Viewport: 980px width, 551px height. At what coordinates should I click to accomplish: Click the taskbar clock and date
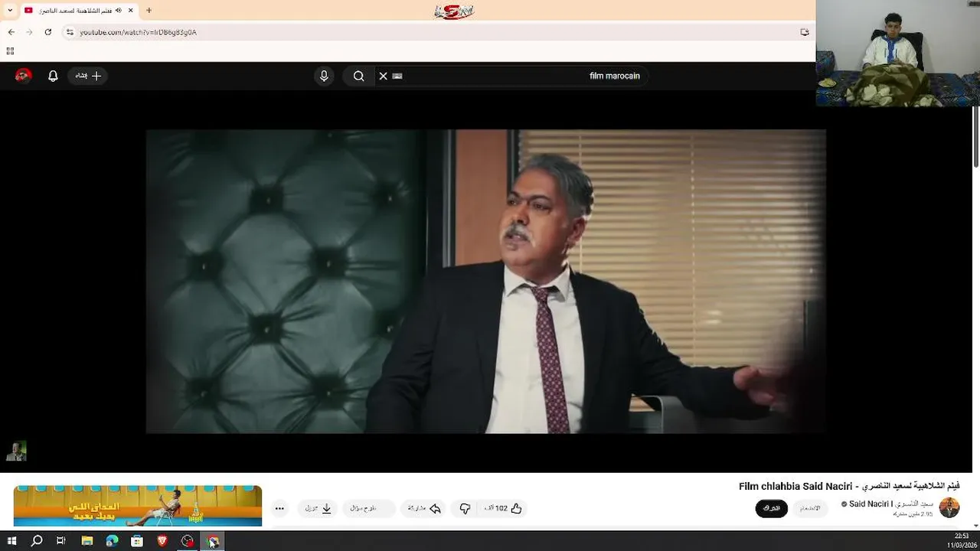pos(961,541)
